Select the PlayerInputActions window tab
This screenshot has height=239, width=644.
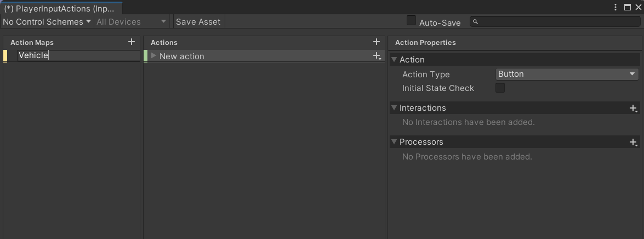pos(60,9)
